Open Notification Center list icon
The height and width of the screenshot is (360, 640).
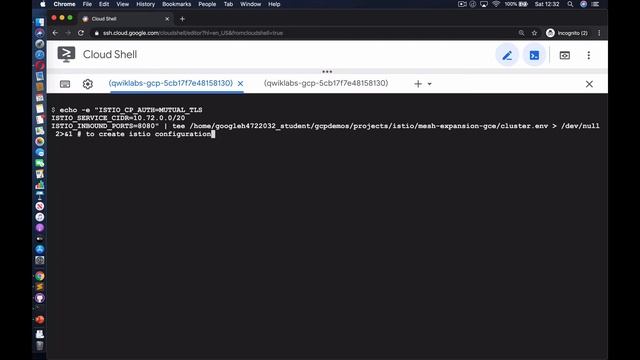coord(596,4)
